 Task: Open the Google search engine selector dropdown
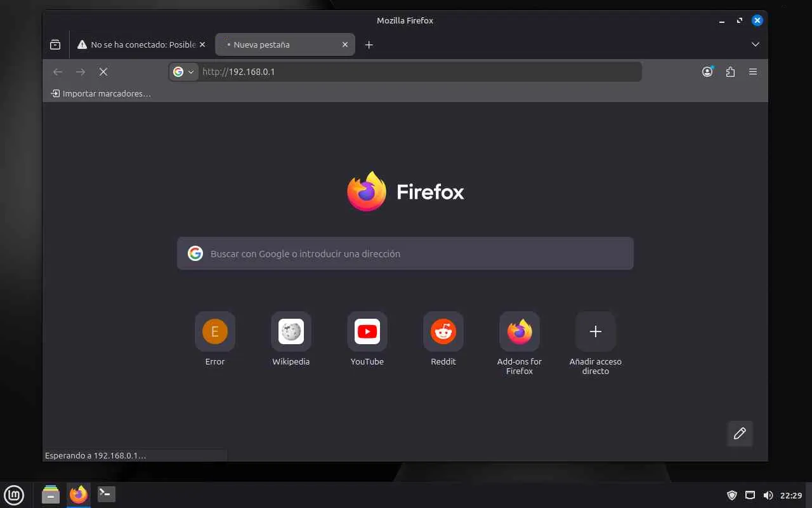(184, 72)
